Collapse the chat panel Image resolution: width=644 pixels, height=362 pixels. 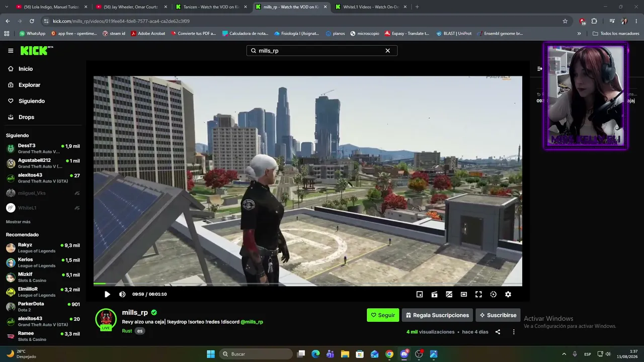(x=539, y=68)
